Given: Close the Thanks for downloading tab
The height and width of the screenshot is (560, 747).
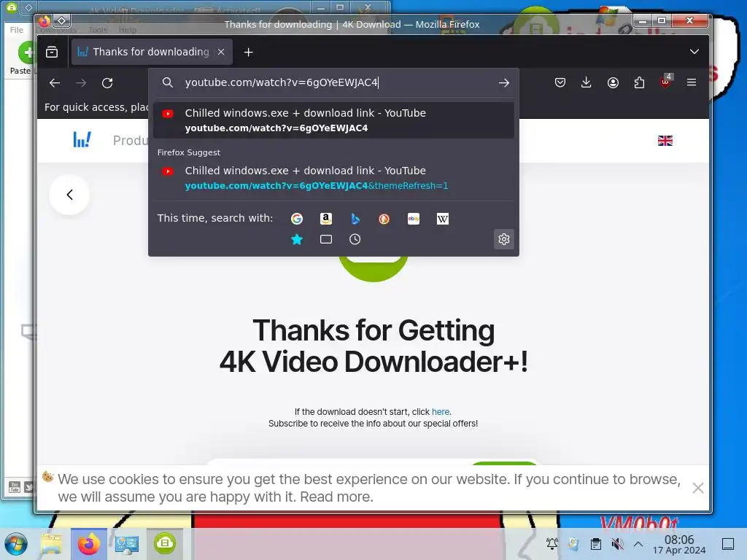Looking at the screenshot, I should pyautogui.click(x=221, y=52).
